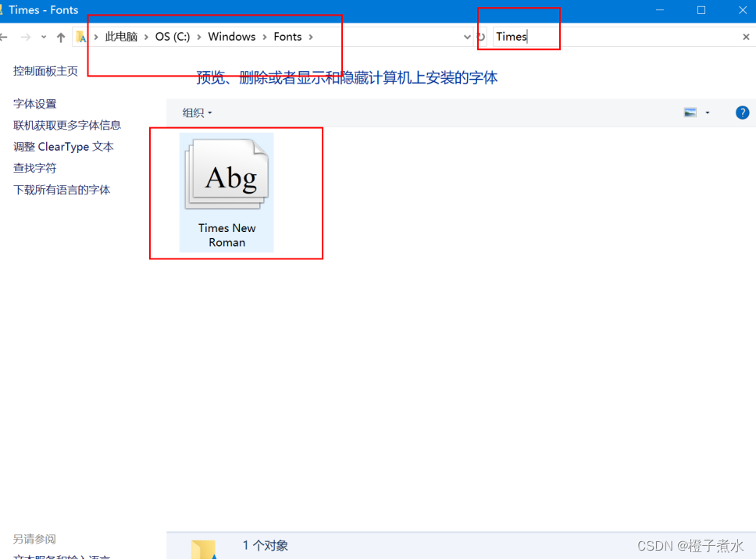
Task: Click the folder icon in details pane
Action: pyautogui.click(x=204, y=550)
